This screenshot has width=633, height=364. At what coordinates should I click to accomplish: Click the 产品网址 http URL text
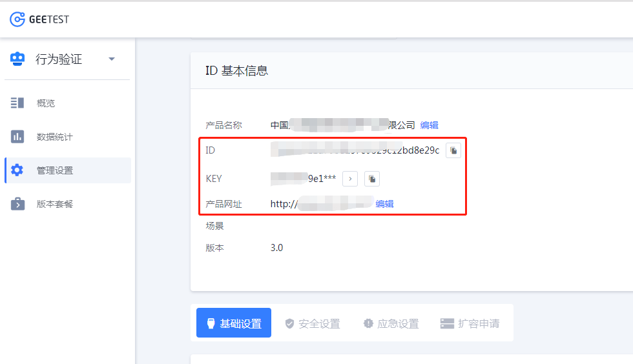tap(320, 204)
